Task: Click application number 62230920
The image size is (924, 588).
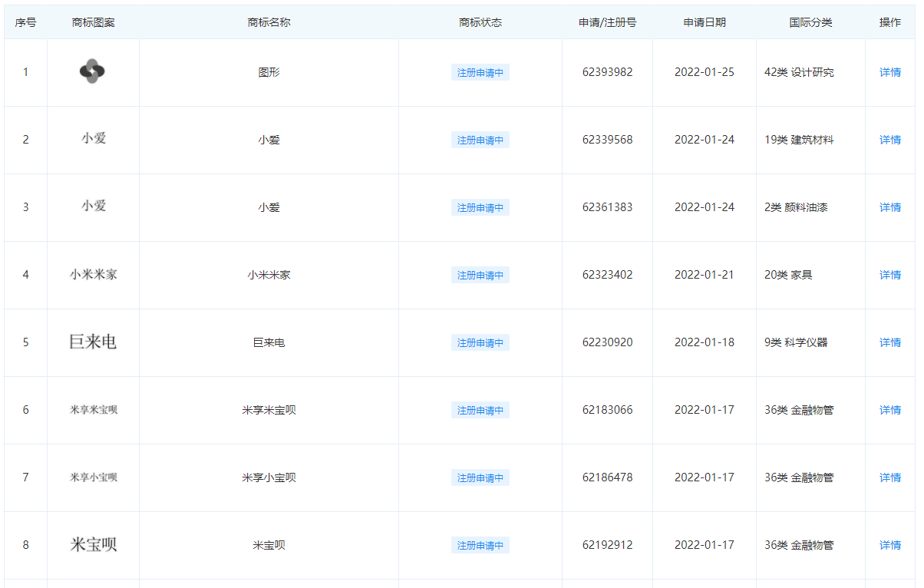Action: coord(608,342)
